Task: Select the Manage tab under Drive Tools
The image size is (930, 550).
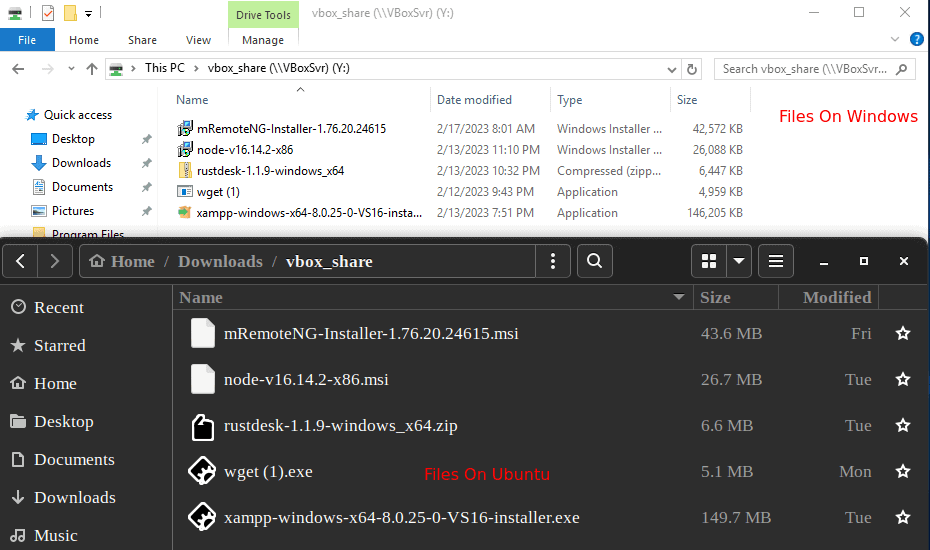Action: [x=263, y=40]
